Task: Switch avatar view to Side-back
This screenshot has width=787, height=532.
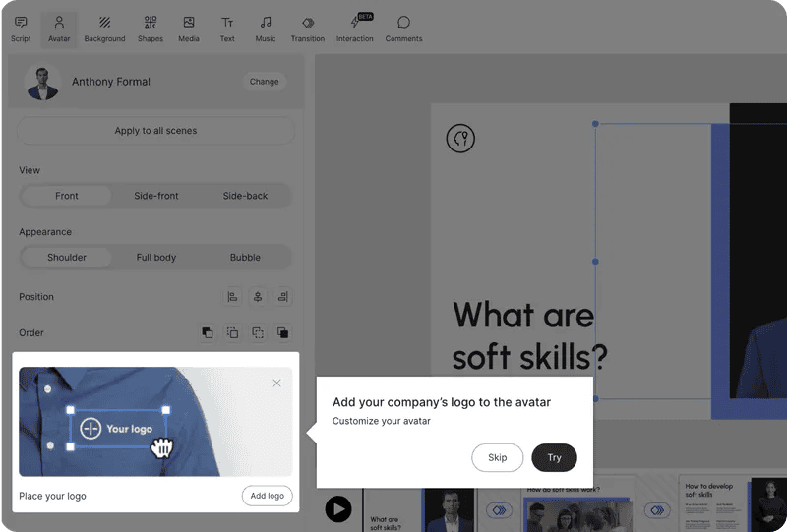Action: tap(245, 196)
